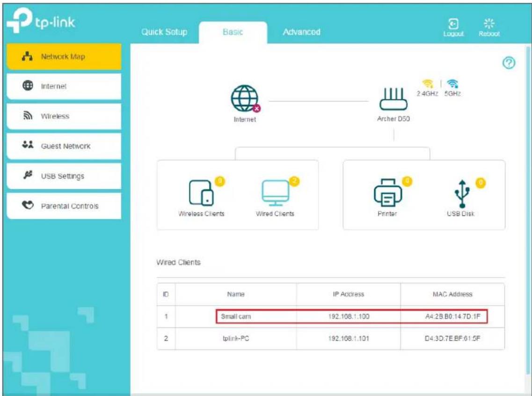Click the Reboot icon
The image size is (532, 396).
pos(489,24)
